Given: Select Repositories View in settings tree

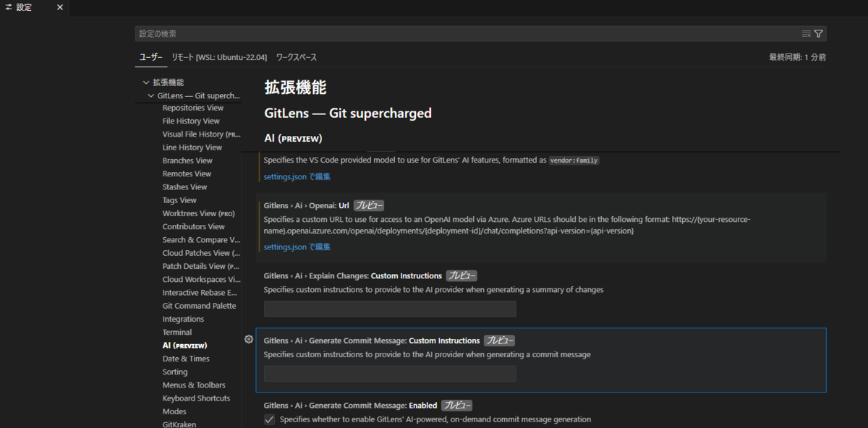Looking at the screenshot, I should (x=193, y=108).
